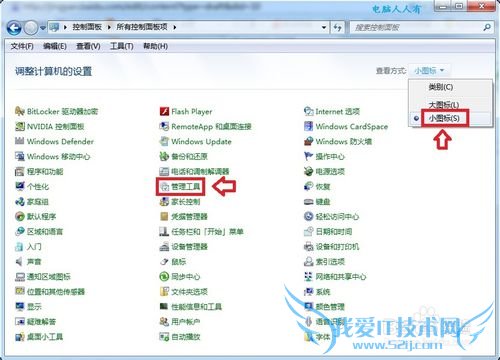The image size is (500, 360).
Task: Open the 电话和调制解调器 icon
Action: [x=164, y=171]
